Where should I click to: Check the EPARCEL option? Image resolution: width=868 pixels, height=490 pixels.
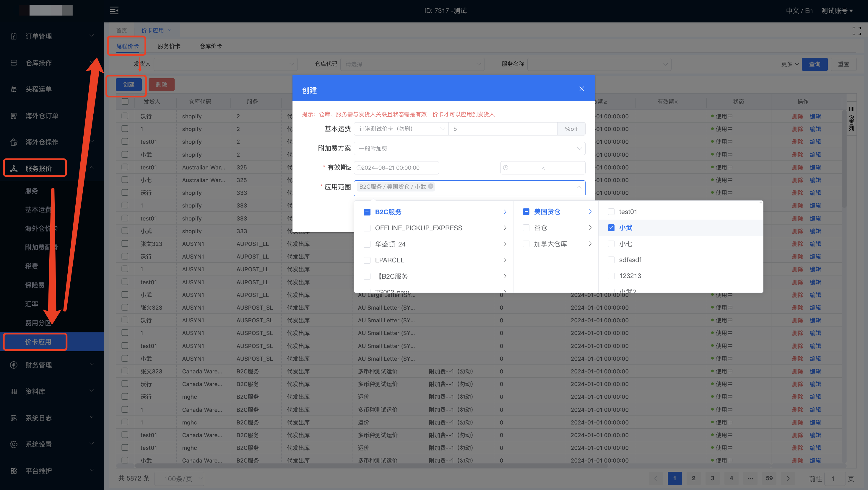367,260
